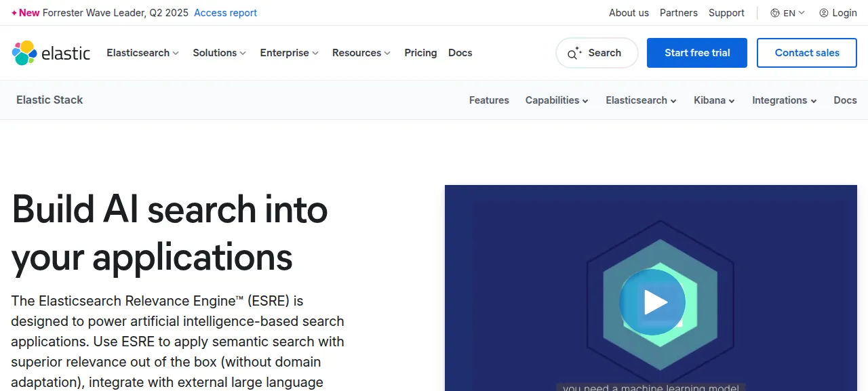Go to the Pricing page

point(420,53)
